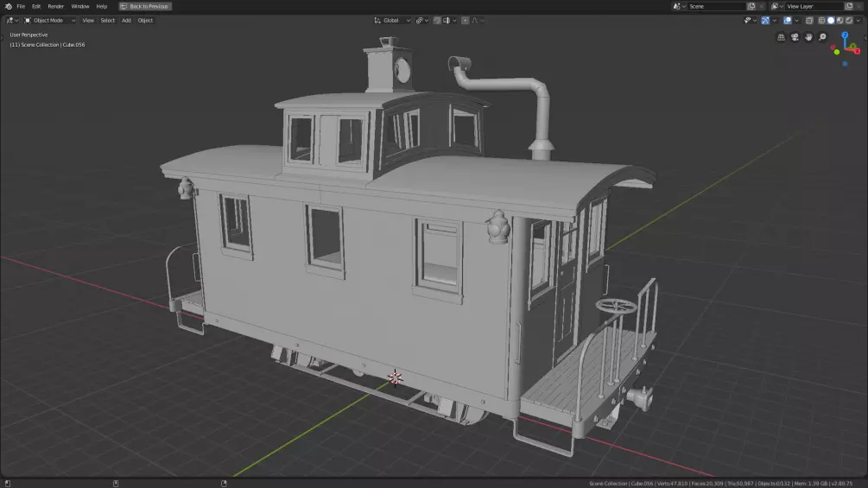Click the 3D cursor at the origin
868x488 pixels.
(x=395, y=378)
